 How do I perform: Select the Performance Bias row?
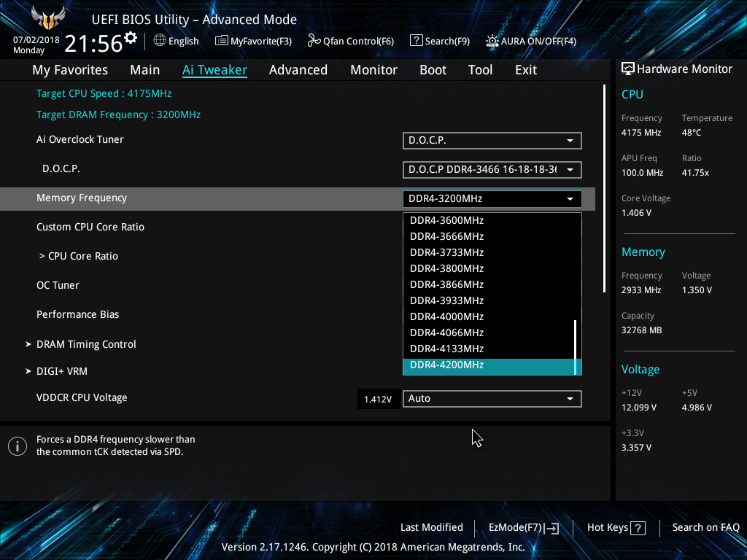(x=77, y=314)
